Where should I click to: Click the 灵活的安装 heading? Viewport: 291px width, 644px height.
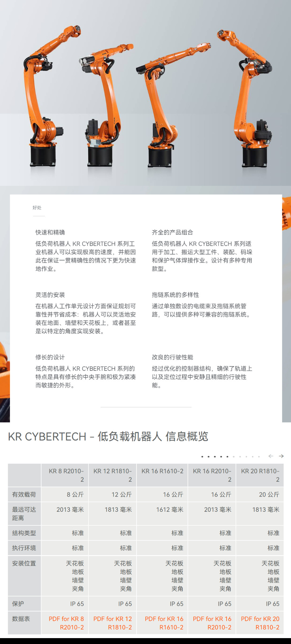[50, 295]
